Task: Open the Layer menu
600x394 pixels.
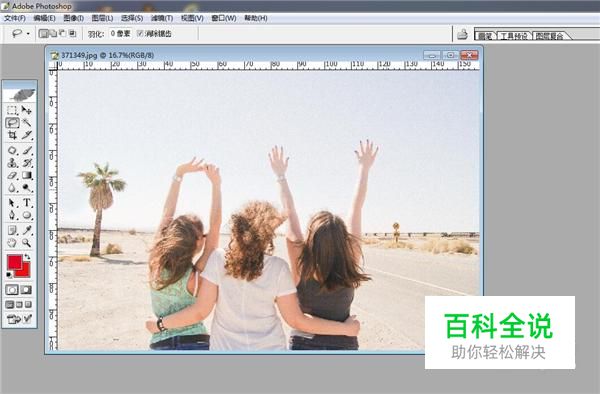Action: click(x=102, y=18)
